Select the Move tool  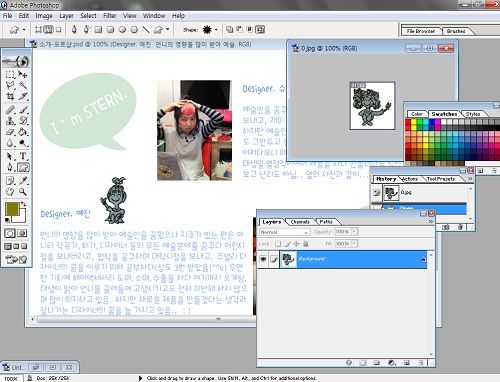click(23, 74)
